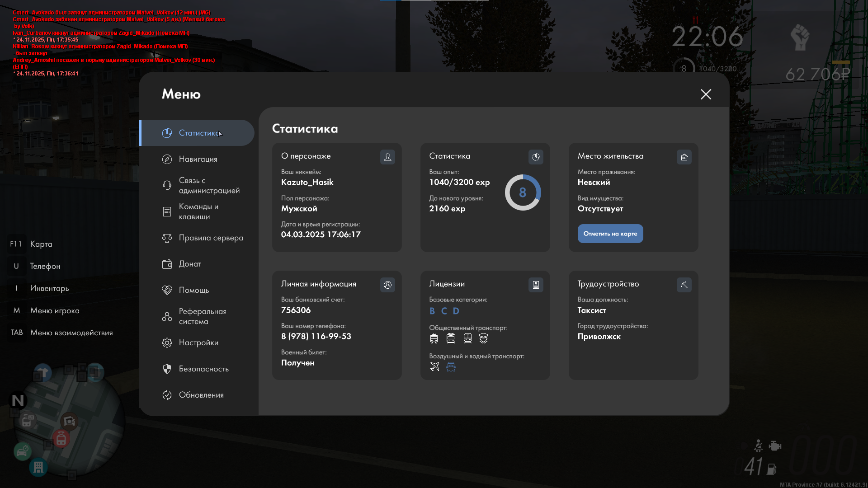Image resolution: width=868 pixels, height=488 pixels.
Task: Click the house icon in Место жительства card
Action: tap(684, 157)
